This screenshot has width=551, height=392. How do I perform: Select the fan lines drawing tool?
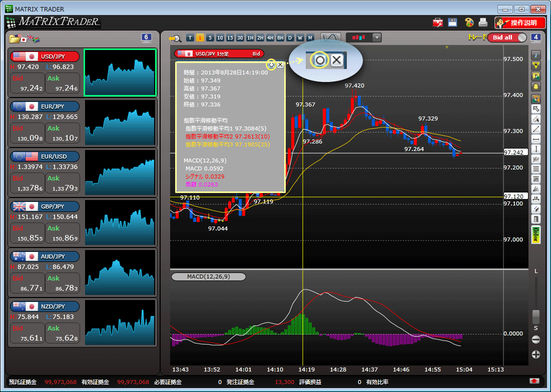point(536,189)
